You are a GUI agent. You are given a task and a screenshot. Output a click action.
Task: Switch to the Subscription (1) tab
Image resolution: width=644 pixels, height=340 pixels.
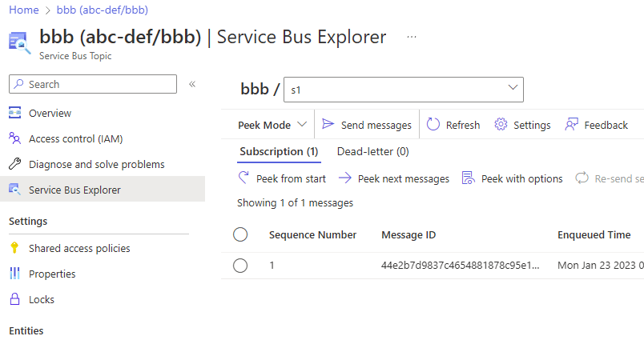point(279,152)
